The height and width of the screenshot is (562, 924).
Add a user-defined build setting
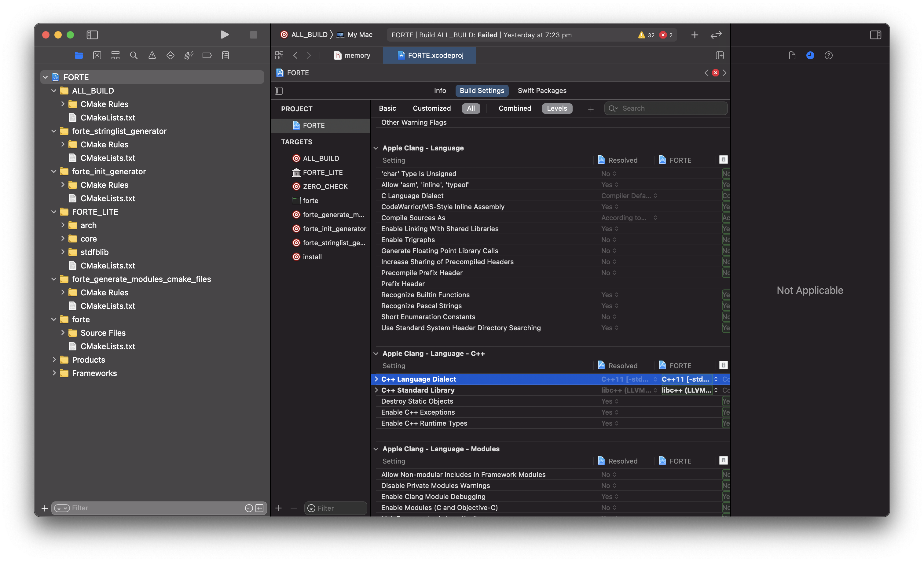click(591, 109)
